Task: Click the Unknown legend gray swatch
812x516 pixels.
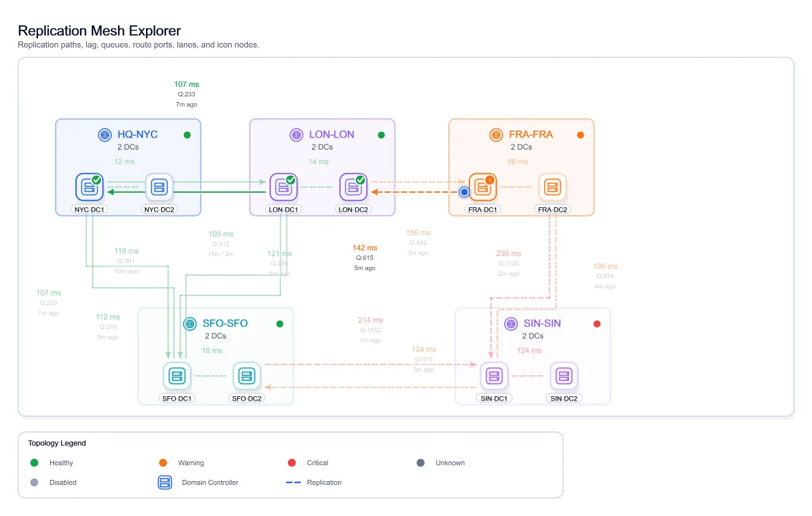Action: [421, 463]
